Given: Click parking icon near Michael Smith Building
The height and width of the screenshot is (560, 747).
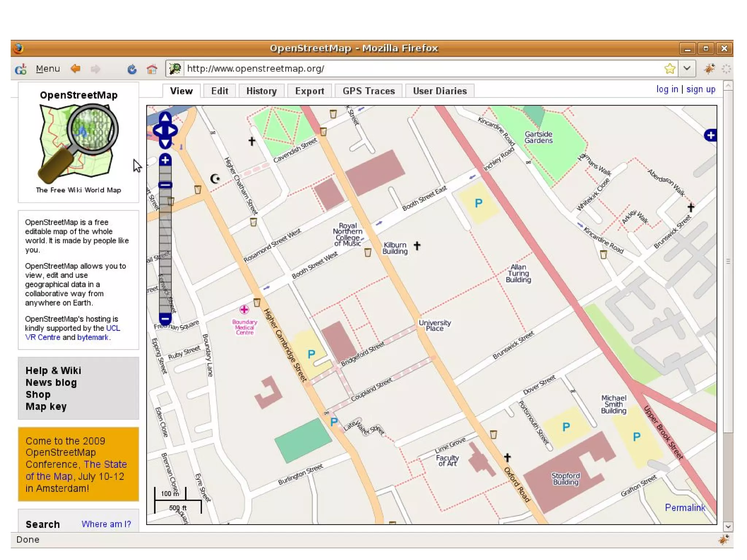Looking at the screenshot, I should (x=637, y=437).
